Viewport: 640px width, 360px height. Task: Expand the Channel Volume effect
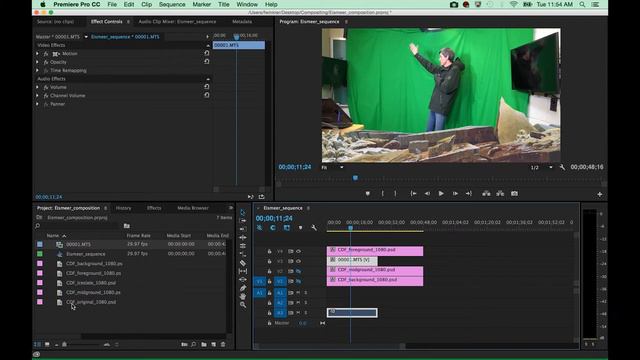click(x=37, y=96)
